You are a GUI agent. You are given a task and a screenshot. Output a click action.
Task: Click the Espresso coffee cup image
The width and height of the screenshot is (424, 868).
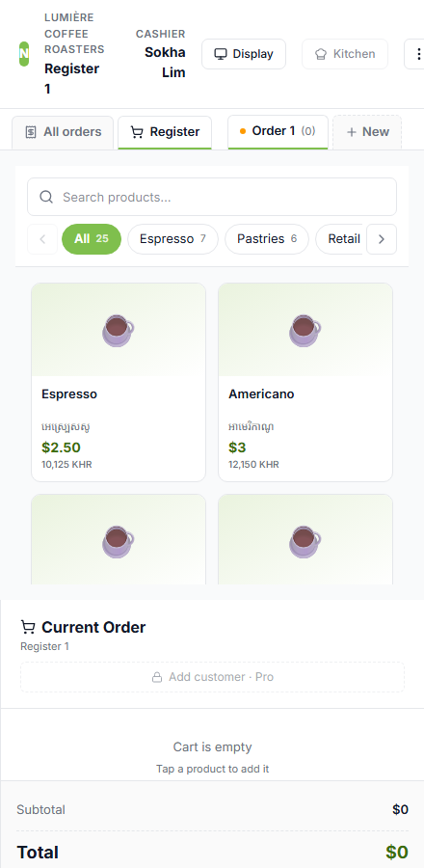119,331
